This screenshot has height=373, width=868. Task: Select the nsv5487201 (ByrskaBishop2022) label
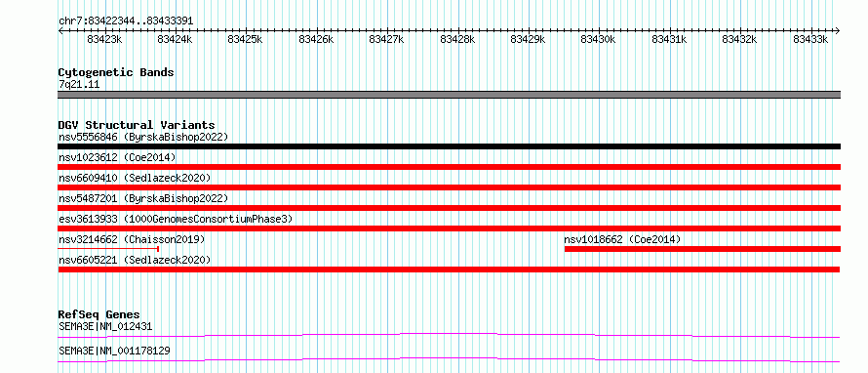tap(143, 198)
